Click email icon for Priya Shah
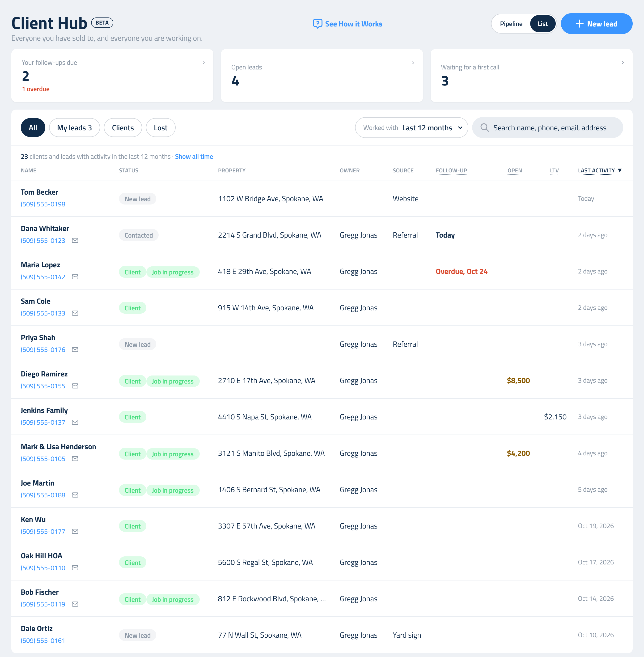 pos(75,350)
